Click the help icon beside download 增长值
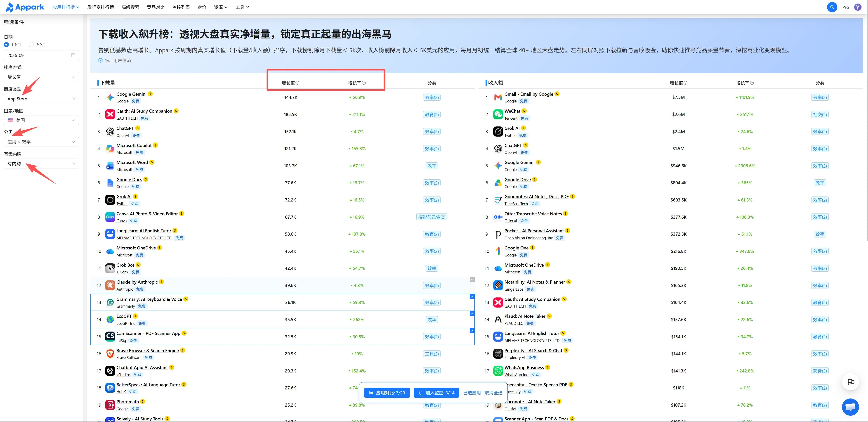The height and width of the screenshot is (422, 868). [x=297, y=83]
